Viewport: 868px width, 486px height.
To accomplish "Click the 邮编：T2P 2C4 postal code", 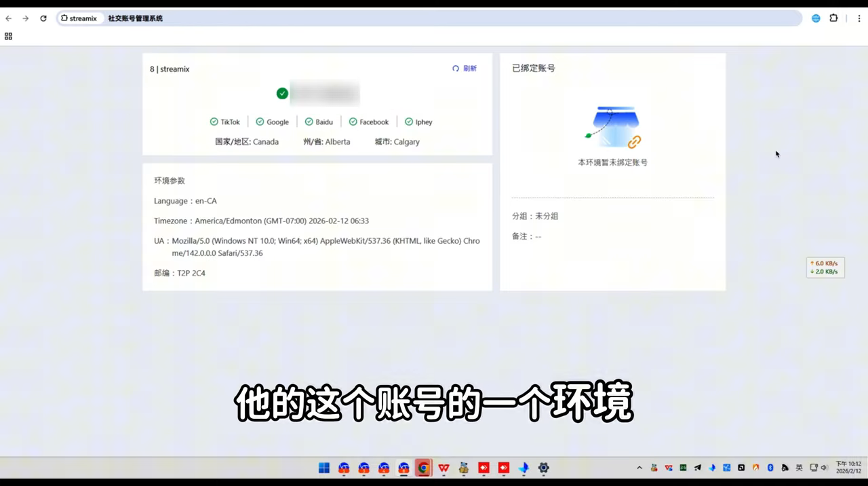I will pos(180,273).
